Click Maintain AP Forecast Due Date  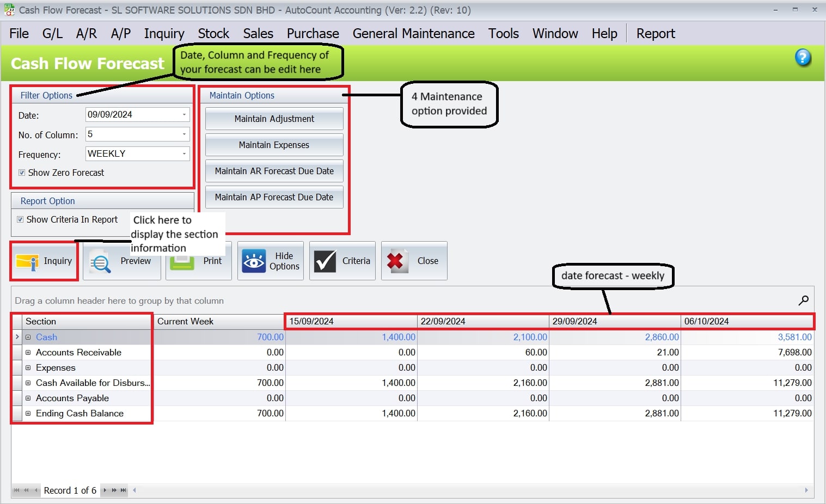[274, 197]
